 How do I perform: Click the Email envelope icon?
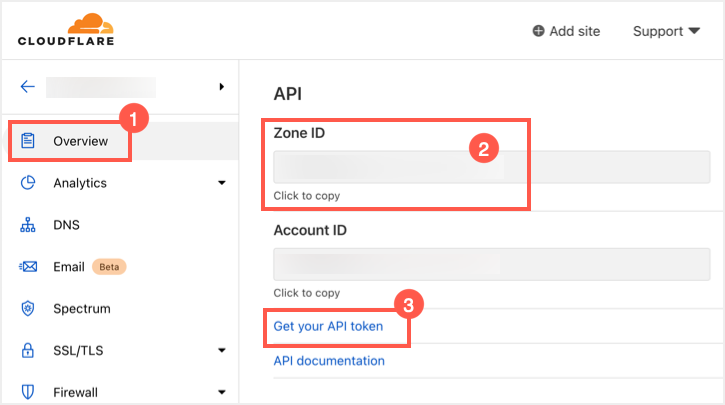coord(28,267)
